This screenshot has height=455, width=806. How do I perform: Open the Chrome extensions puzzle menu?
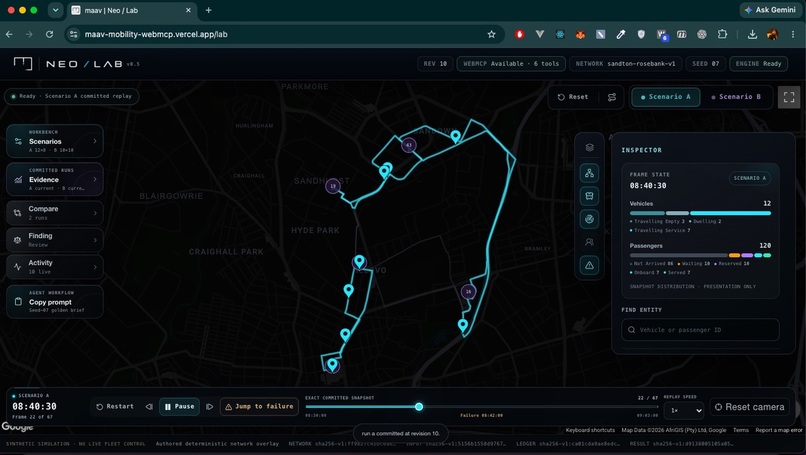pos(722,34)
